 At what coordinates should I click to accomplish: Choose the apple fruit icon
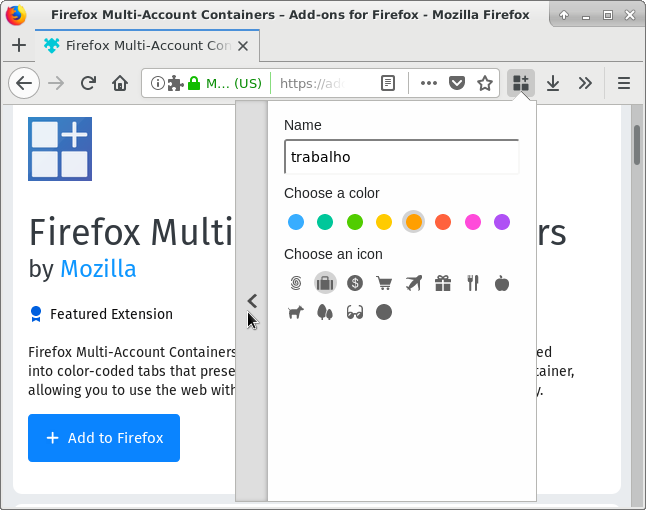502,283
